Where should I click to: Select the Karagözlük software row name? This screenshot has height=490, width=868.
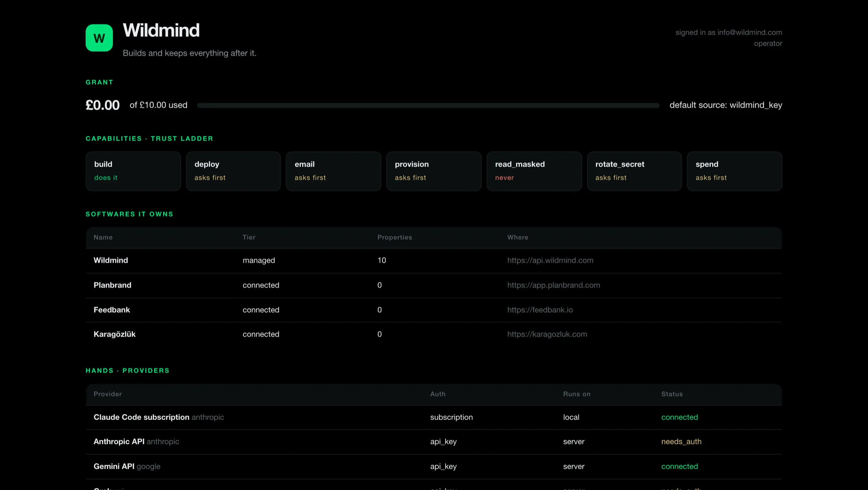point(114,334)
